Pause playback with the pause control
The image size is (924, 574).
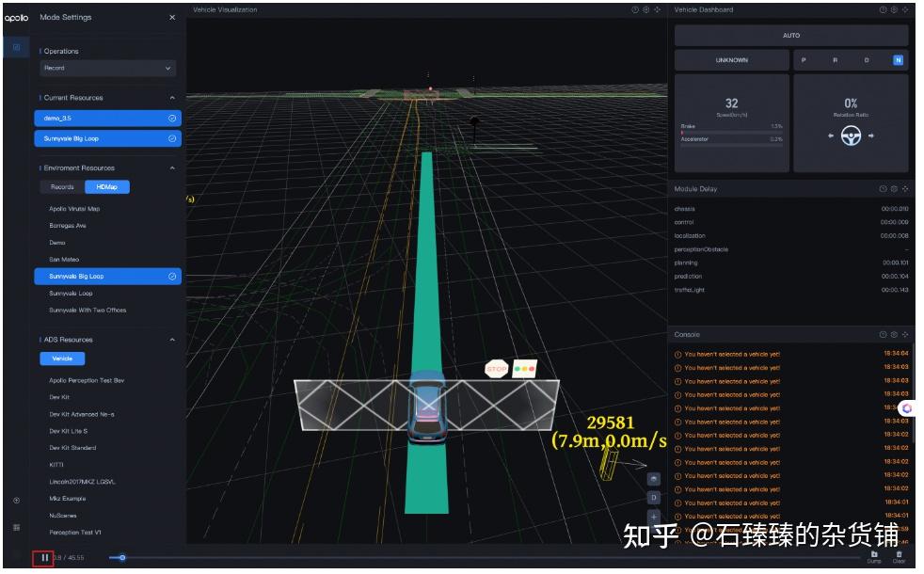tap(44, 559)
